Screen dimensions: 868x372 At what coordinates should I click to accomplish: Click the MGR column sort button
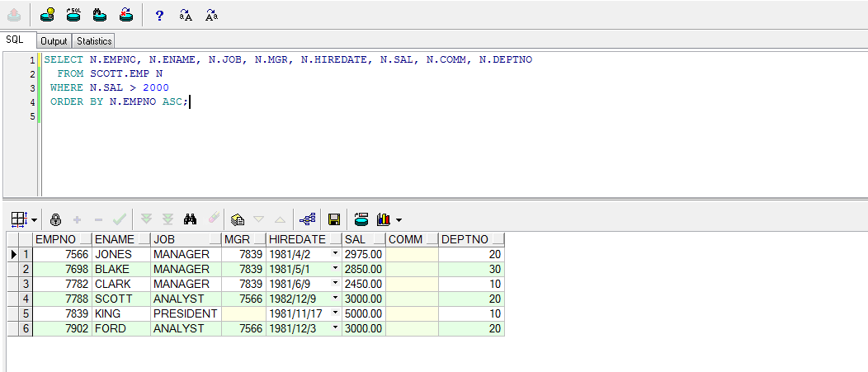[259, 239]
